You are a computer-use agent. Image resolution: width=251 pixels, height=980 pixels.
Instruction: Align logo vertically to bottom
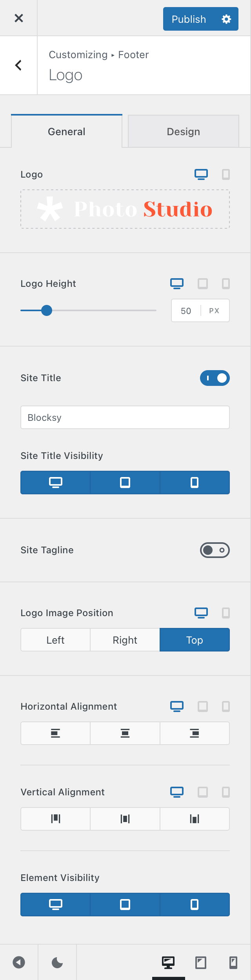195,819
